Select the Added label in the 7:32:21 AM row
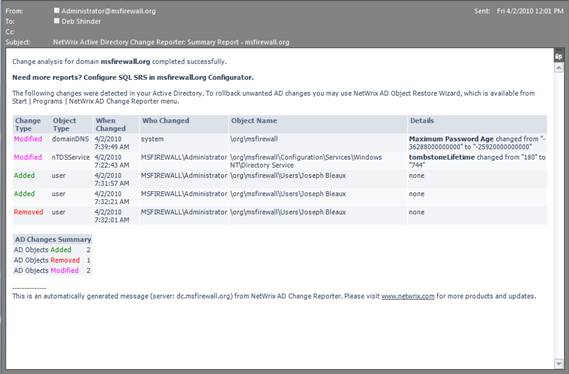Screen dimensions: 569x374 click(24, 194)
